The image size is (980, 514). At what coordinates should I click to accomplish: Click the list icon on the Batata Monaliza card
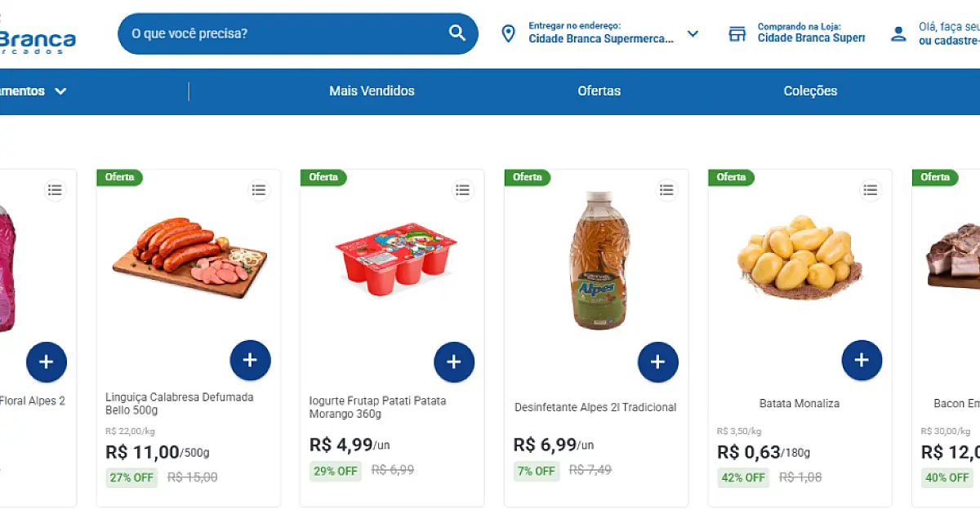click(x=871, y=190)
